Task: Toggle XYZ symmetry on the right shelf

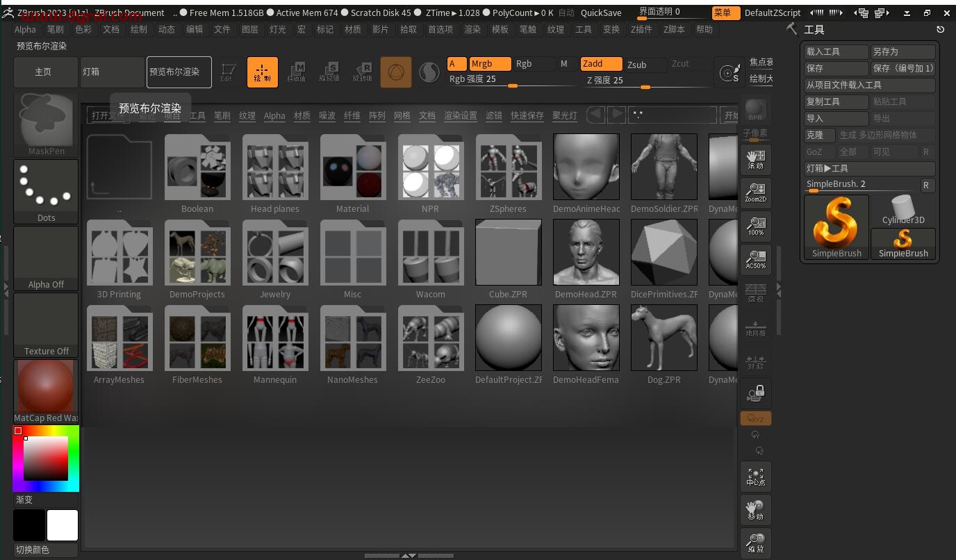Action: (x=755, y=418)
